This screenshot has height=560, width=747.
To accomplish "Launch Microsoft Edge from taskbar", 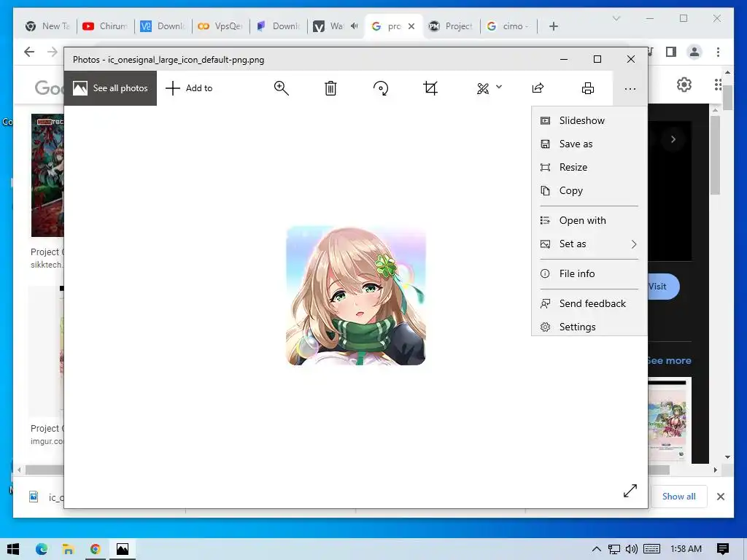I will point(42,549).
